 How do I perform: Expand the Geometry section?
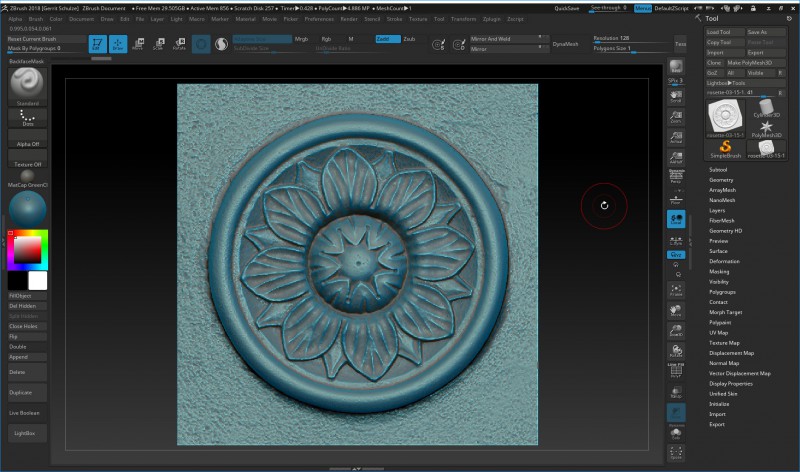click(x=721, y=180)
